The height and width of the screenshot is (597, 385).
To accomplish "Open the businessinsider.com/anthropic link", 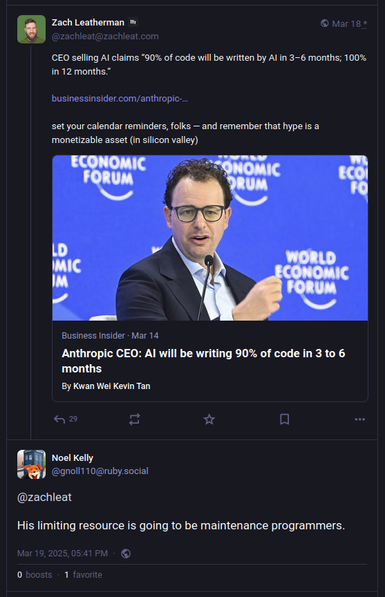I will tap(120, 99).
